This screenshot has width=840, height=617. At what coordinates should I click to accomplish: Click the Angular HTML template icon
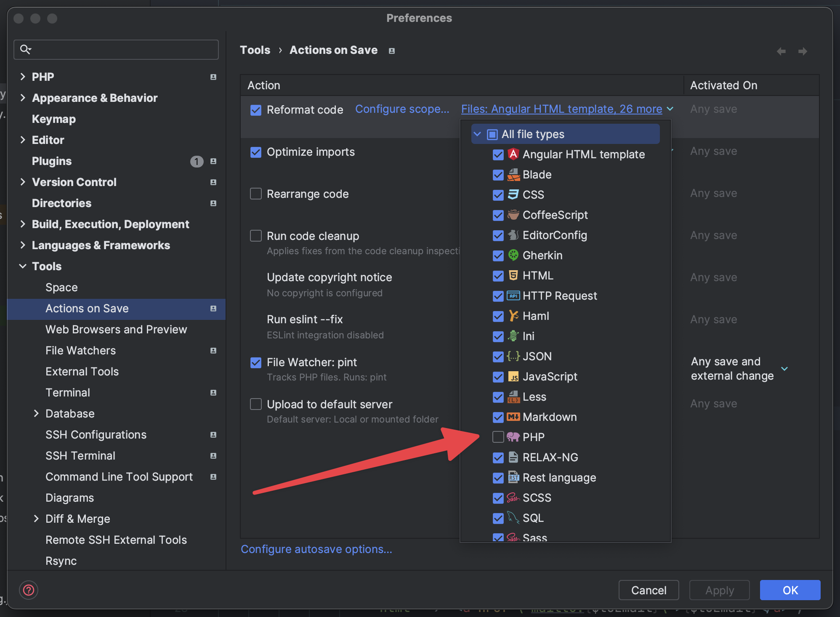(513, 154)
